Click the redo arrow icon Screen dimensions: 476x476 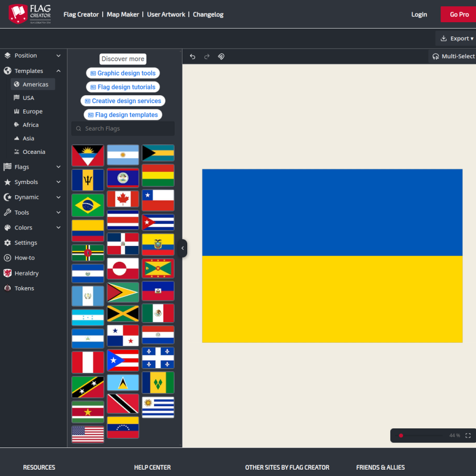[x=207, y=57]
